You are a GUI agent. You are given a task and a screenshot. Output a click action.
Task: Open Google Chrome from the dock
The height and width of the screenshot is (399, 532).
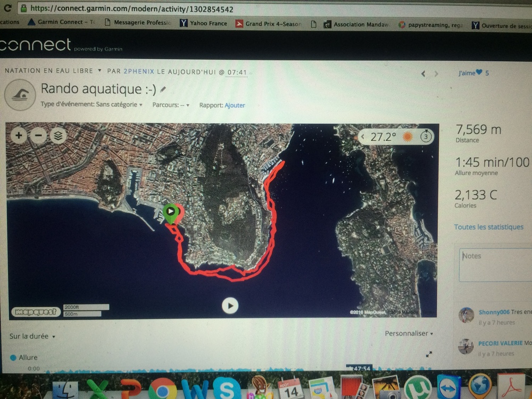(x=162, y=389)
